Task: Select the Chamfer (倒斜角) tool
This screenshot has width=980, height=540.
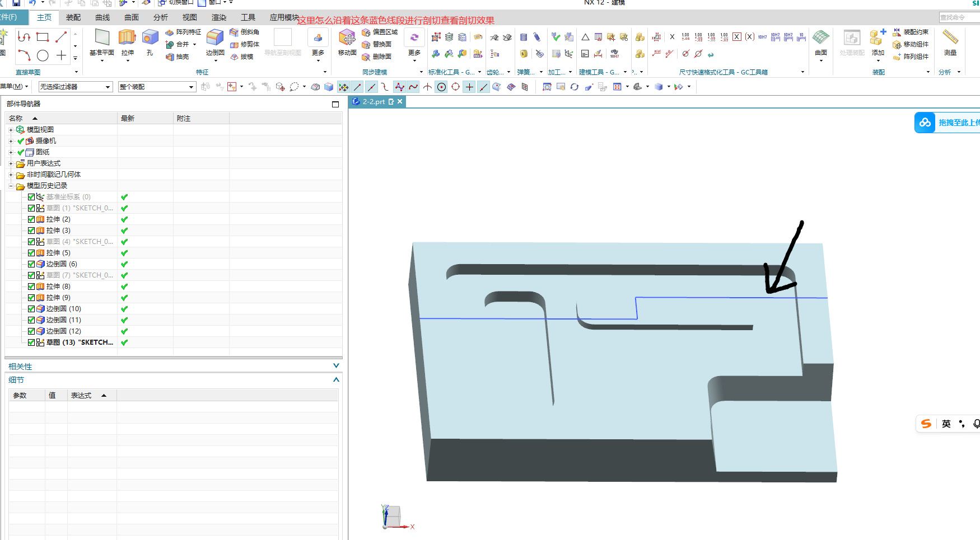Action: 245,32
